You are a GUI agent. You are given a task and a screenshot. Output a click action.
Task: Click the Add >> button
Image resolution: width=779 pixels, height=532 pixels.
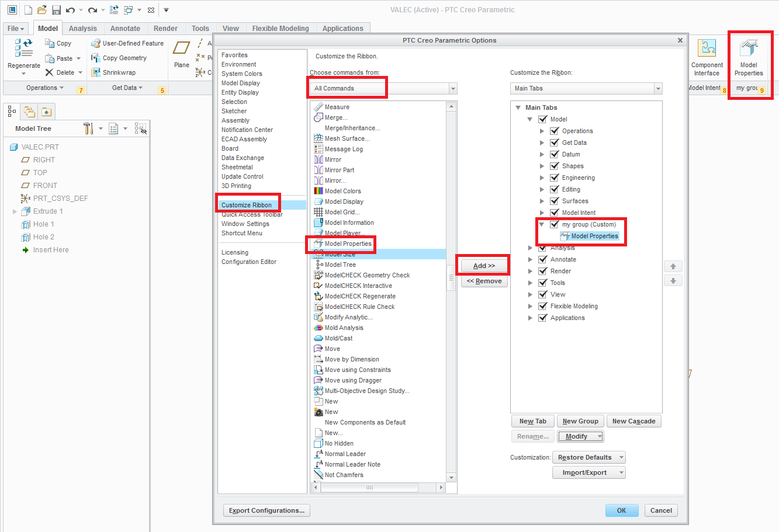(x=484, y=266)
